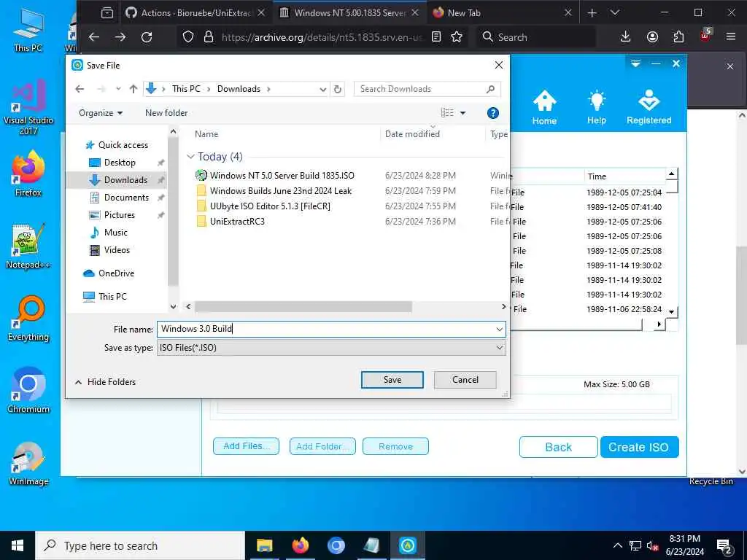Click the Firefox tracking protection shield icon
Screen dimensions: 747x560
pyautogui.click(x=188, y=37)
